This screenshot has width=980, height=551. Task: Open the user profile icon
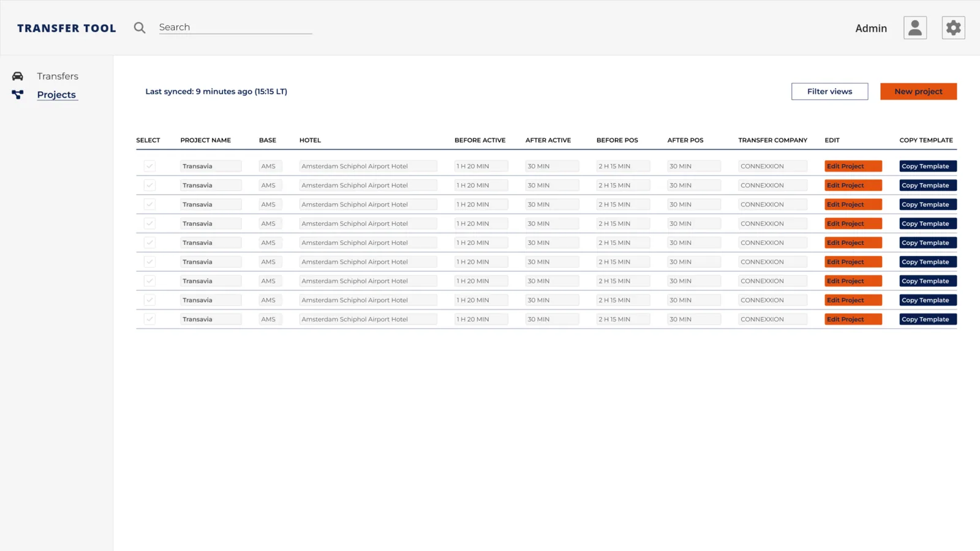(x=915, y=28)
